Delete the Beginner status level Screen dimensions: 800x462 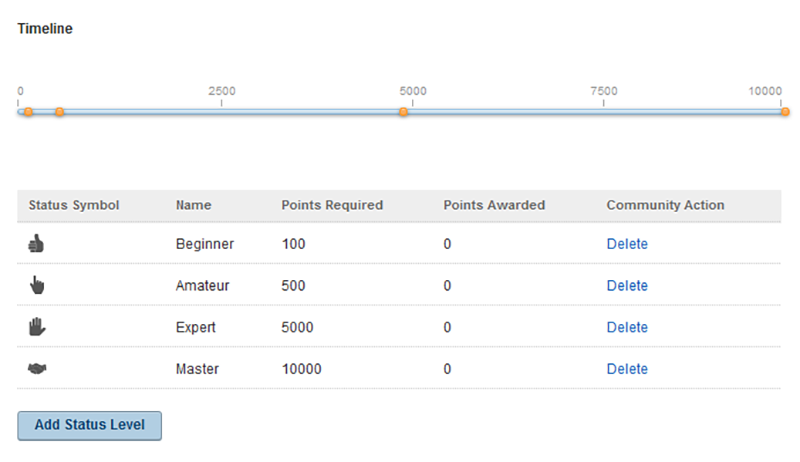coord(627,244)
